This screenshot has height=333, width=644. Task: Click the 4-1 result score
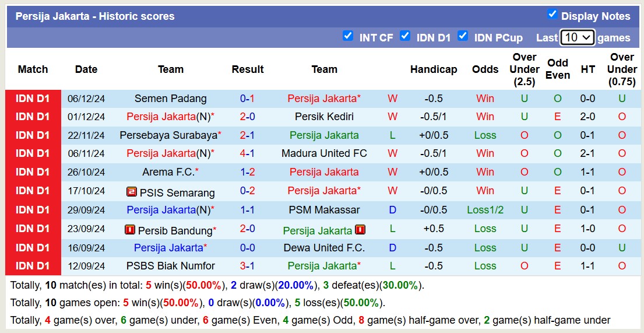tap(248, 153)
